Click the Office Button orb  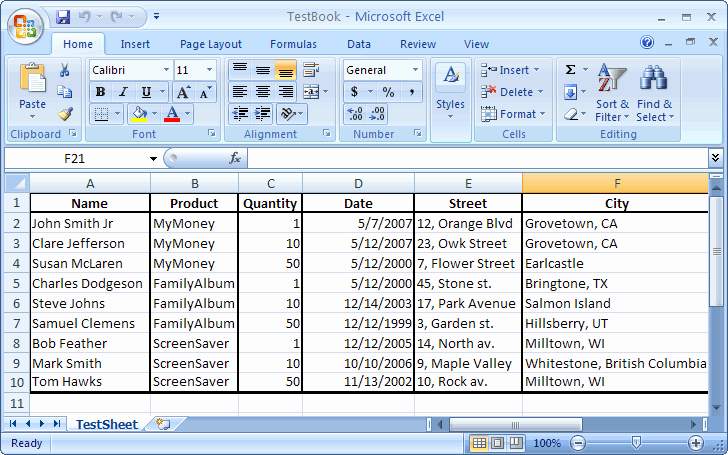point(26,26)
